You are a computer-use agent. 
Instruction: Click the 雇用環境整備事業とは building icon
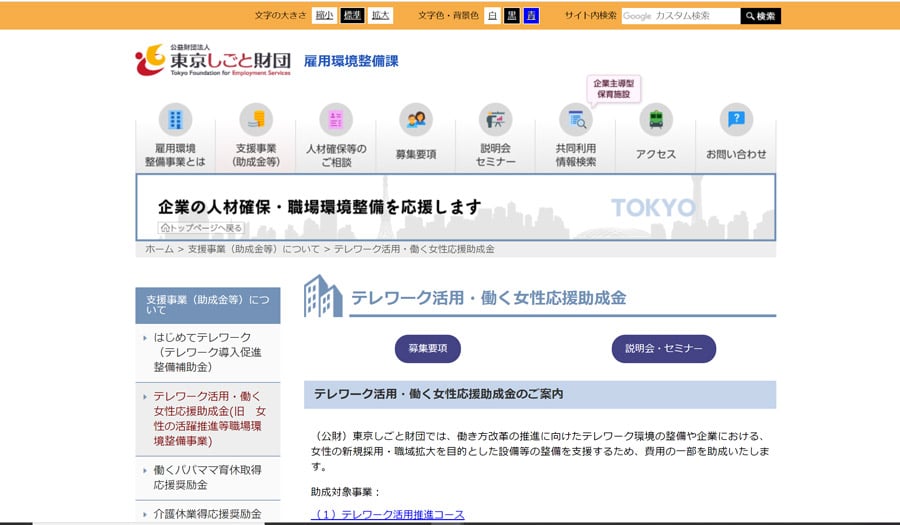(175, 120)
